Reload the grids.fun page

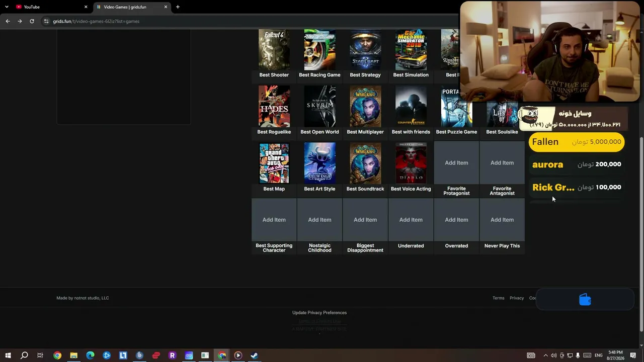coord(32,21)
